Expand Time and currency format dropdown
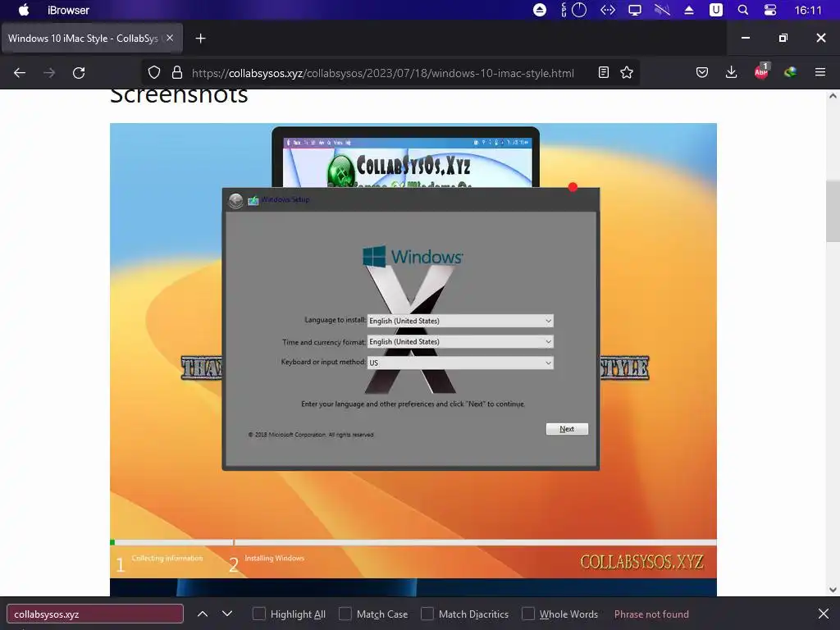The width and height of the screenshot is (840, 630). pos(460,341)
